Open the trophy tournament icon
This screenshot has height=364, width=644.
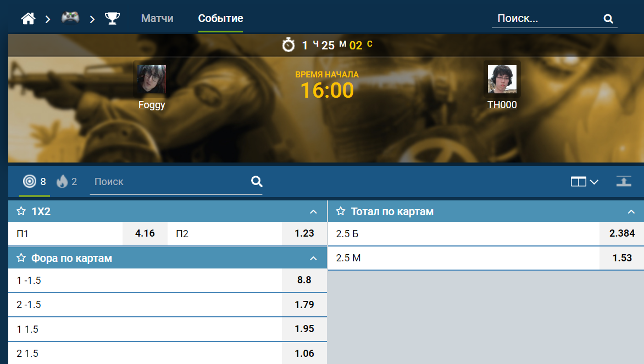112,19
